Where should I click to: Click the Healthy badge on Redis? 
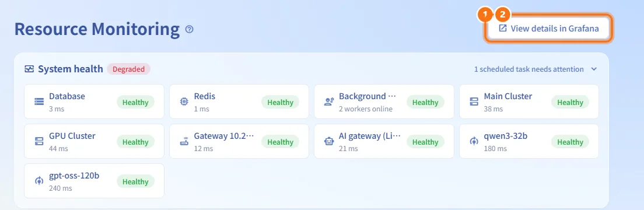point(281,102)
